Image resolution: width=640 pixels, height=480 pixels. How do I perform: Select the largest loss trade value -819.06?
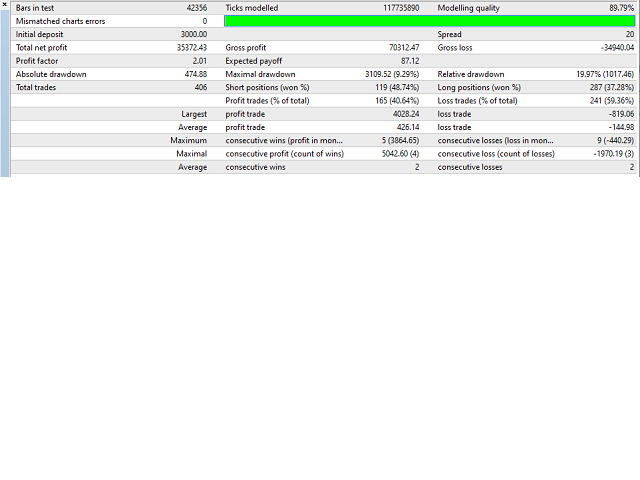pyautogui.click(x=617, y=114)
